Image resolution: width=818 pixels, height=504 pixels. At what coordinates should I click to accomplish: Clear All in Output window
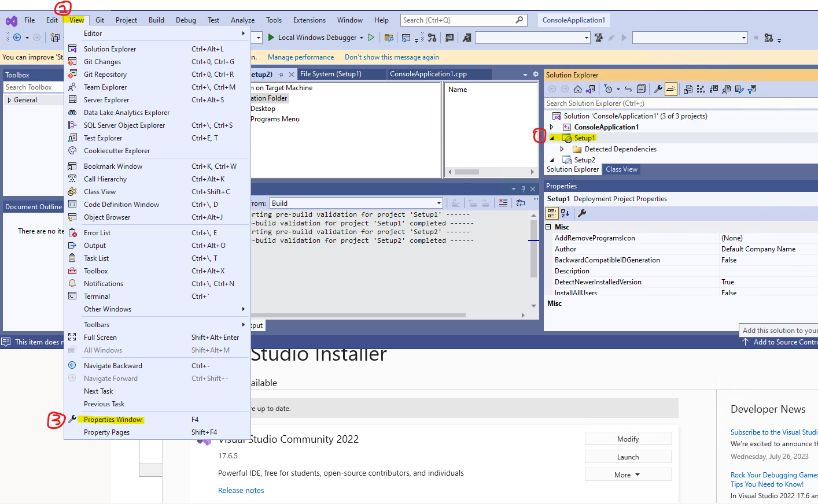(x=503, y=203)
